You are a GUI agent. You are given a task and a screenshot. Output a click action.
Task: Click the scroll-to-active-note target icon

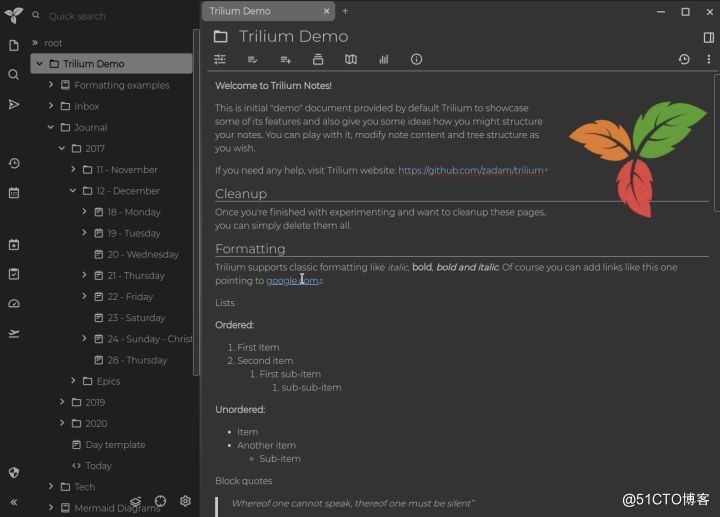(160, 501)
